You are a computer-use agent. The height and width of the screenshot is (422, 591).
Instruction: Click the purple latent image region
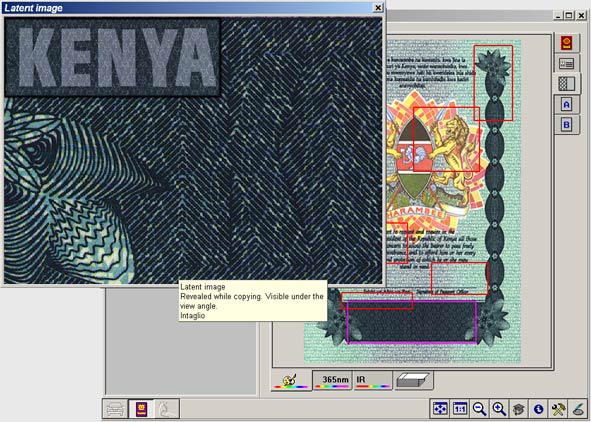pyautogui.click(x=412, y=323)
